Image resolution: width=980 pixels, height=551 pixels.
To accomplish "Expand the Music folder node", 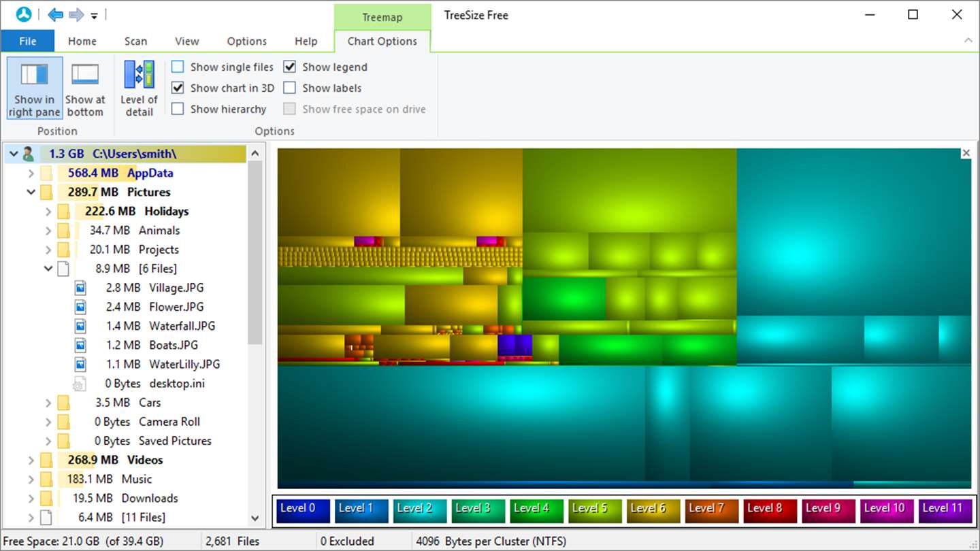I will [x=31, y=480].
